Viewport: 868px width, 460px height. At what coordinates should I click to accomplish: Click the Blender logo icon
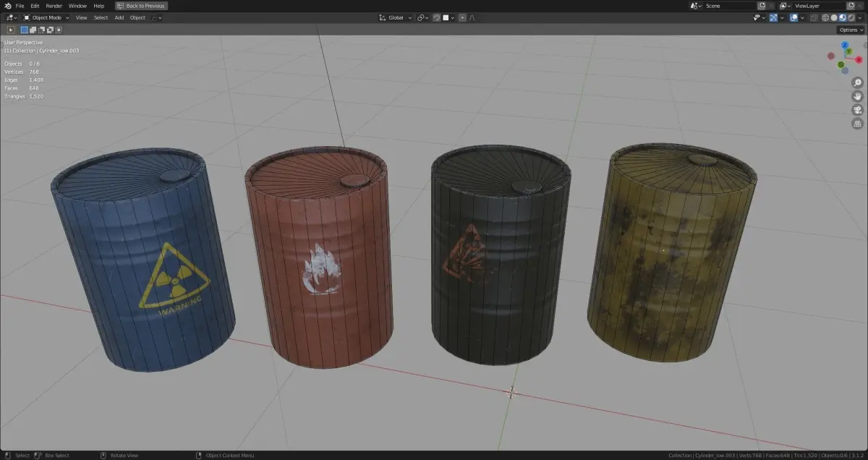(x=7, y=6)
